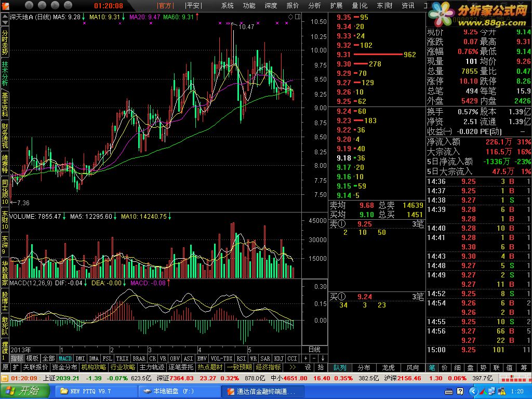Switch to the RSI indicator tab
The width and height of the screenshot is (532, 399).
pyautogui.click(x=241, y=358)
